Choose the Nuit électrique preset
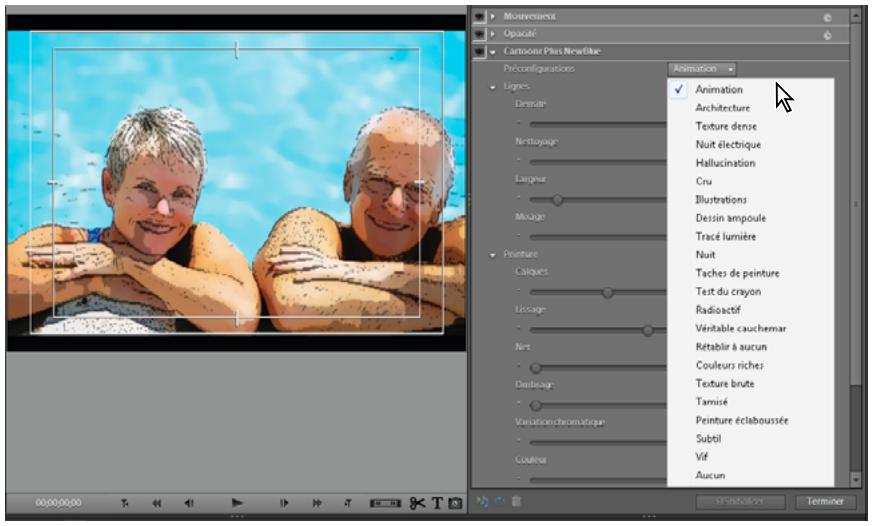The image size is (873, 526). (728, 145)
